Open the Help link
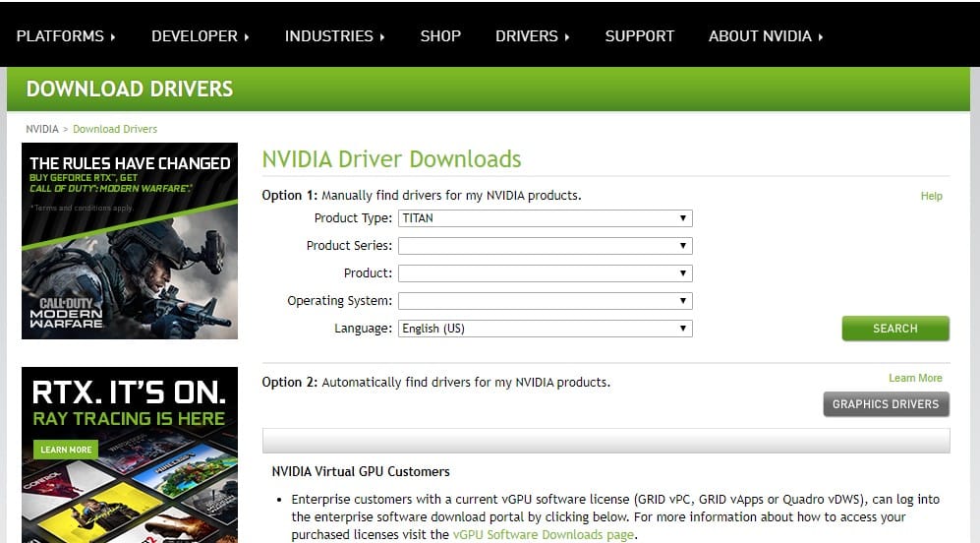The width and height of the screenshot is (980, 543). [x=931, y=196]
